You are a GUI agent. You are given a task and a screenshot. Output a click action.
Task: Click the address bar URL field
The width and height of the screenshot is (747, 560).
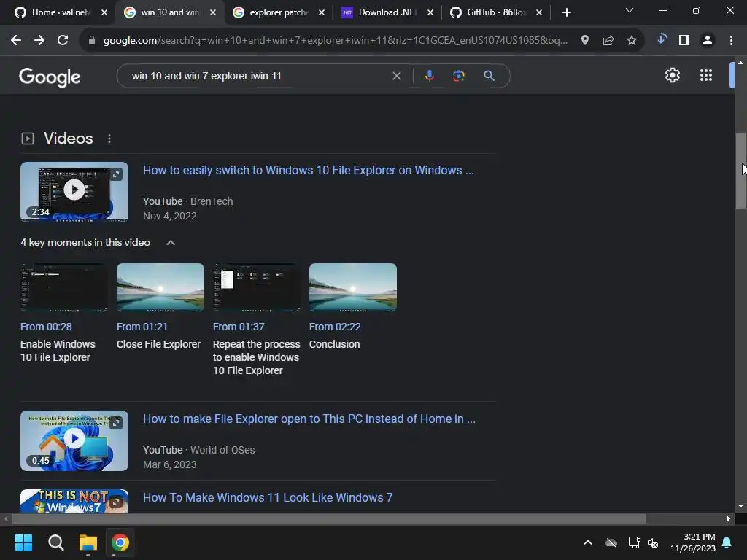coord(336,41)
